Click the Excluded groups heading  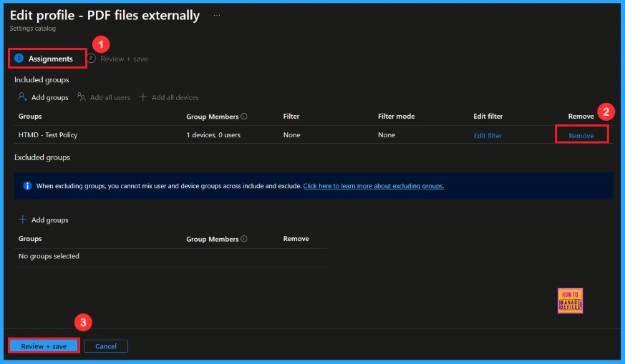tap(42, 157)
